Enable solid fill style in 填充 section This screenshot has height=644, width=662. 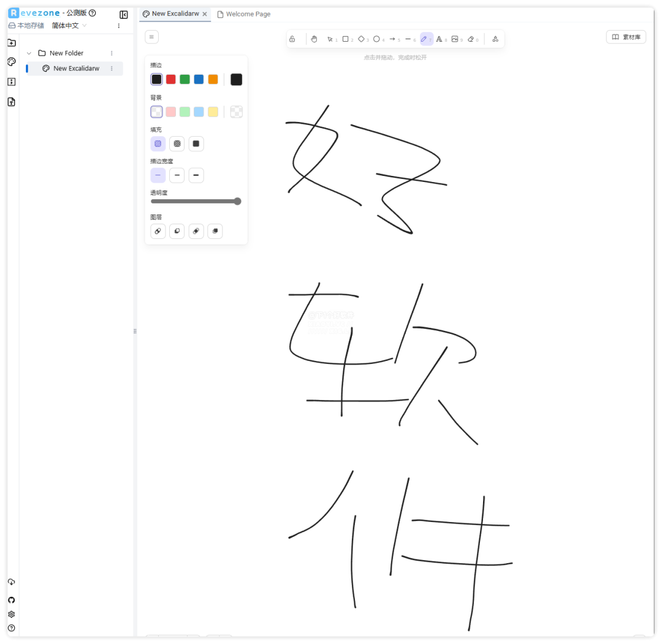tap(196, 143)
